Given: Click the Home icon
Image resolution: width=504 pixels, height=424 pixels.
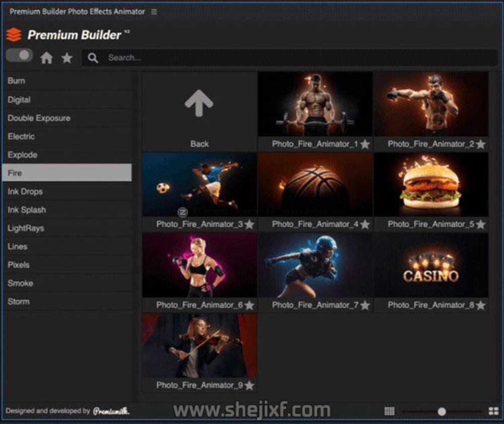Looking at the screenshot, I should [46, 58].
